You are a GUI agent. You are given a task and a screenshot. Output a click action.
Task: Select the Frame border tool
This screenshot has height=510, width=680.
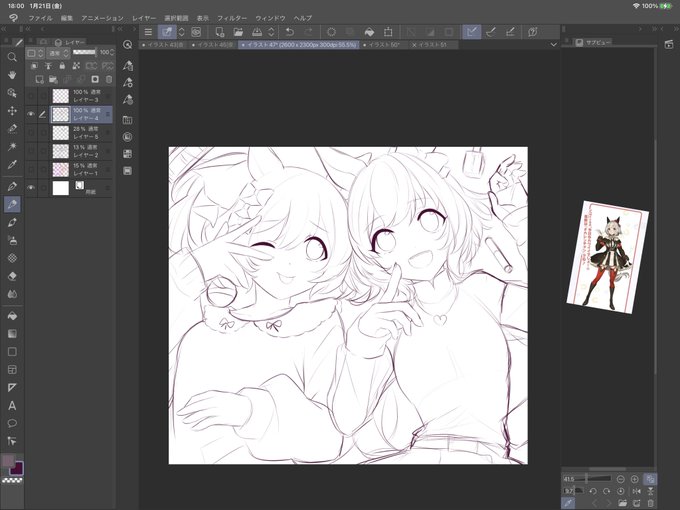12,369
